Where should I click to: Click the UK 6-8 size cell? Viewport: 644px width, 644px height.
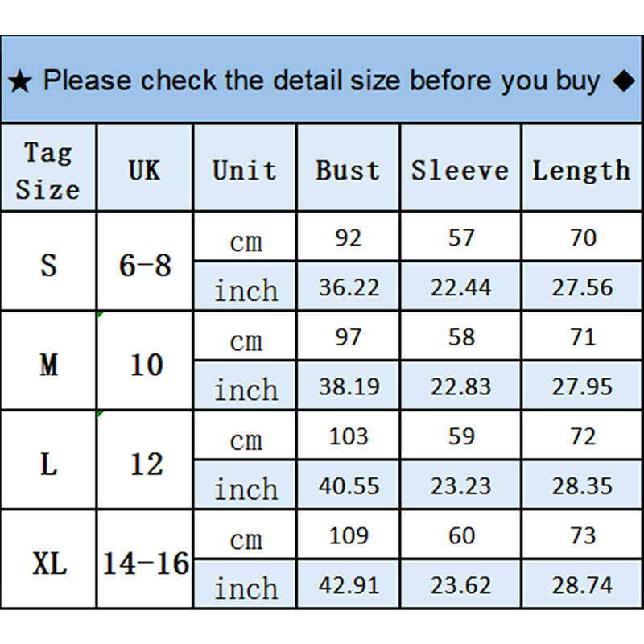(145, 264)
